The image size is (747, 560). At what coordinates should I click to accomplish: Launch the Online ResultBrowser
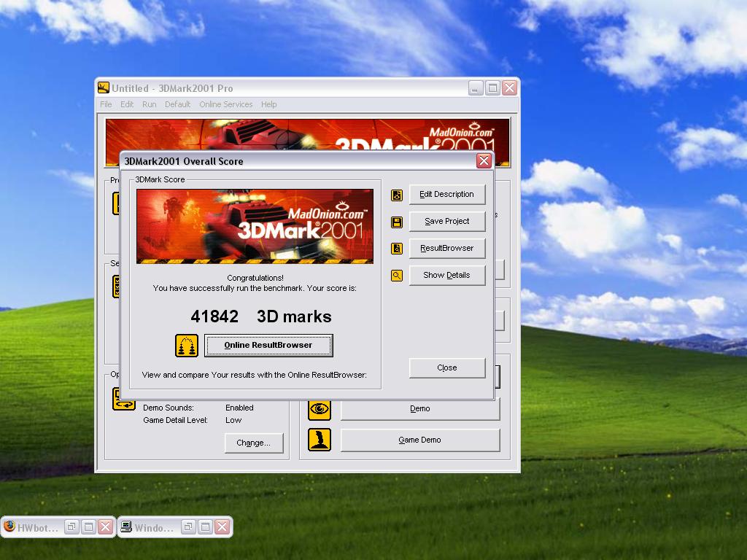click(x=268, y=345)
